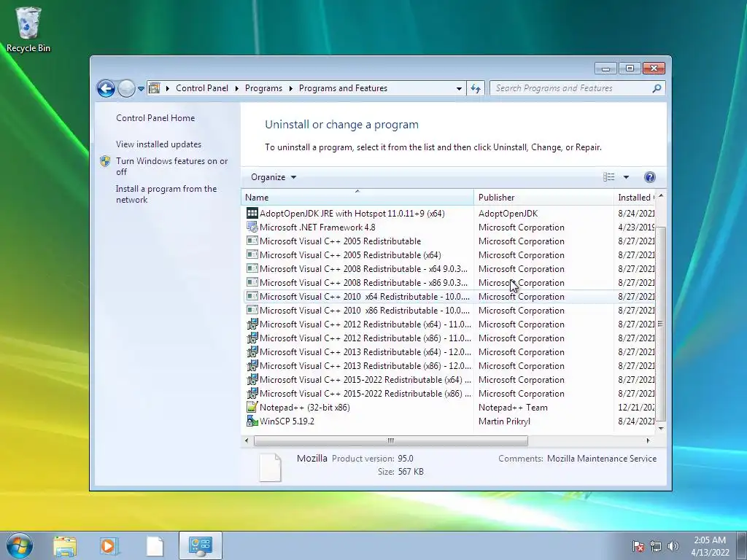Click icon of Visual C++ 2012 Redistributable (x64)
This screenshot has width=747, height=560.
252,324
